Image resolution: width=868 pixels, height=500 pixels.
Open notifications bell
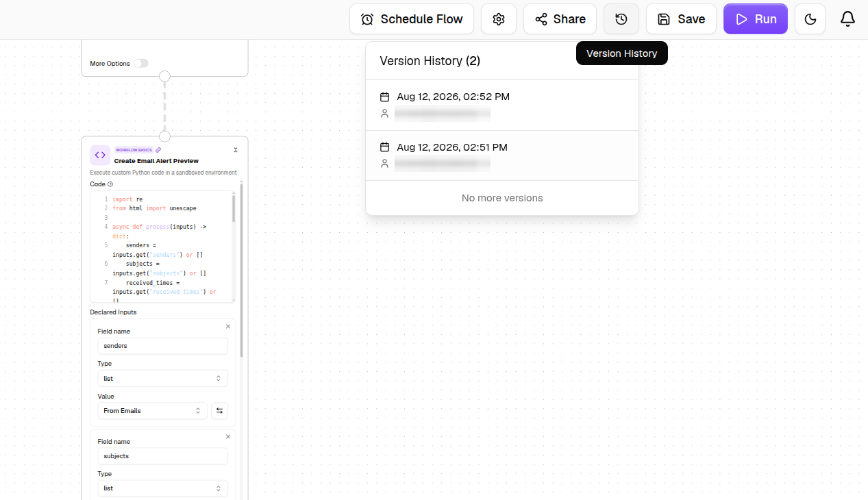click(x=847, y=19)
